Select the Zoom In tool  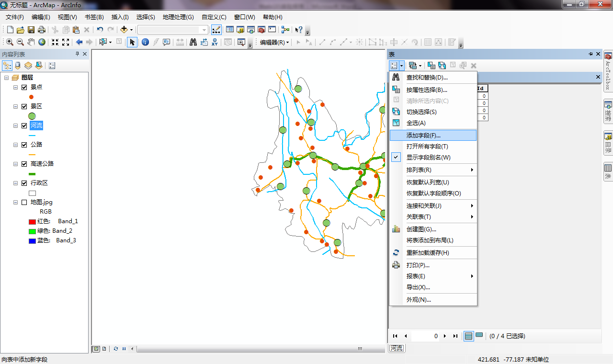pyautogui.click(x=10, y=42)
